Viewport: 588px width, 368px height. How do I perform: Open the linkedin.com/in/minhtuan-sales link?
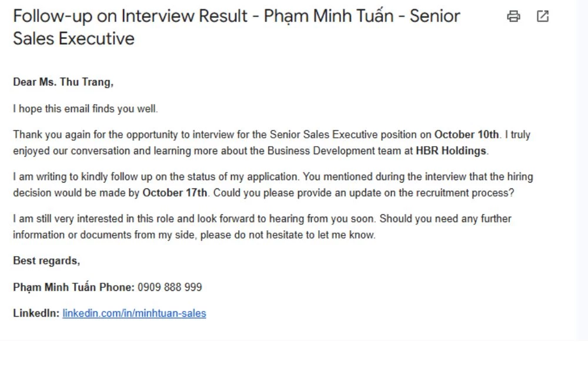pos(133,313)
